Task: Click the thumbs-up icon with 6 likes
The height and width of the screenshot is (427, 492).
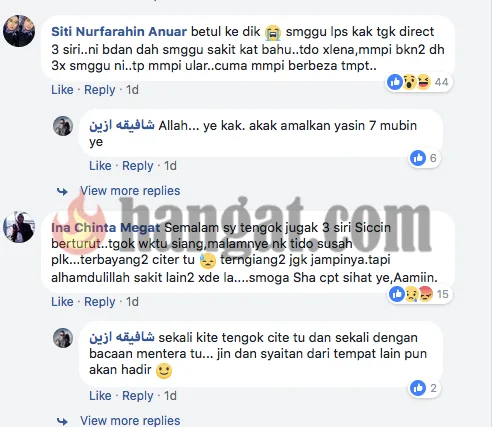Action: coord(418,158)
